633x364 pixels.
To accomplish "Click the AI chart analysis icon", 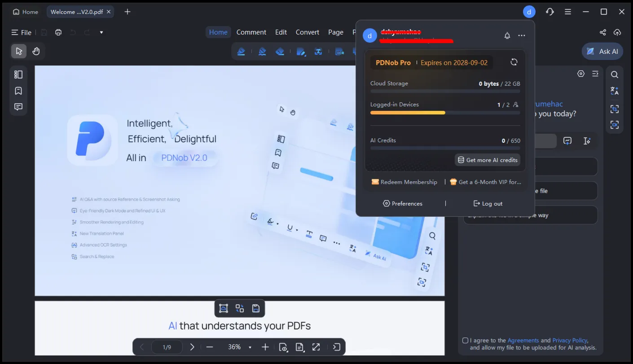I will 567,141.
